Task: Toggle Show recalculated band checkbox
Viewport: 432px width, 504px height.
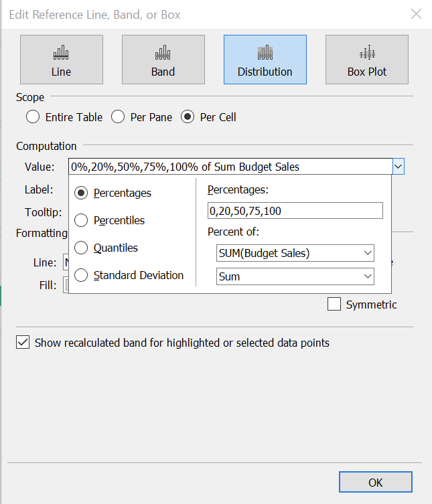Action: point(23,343)
